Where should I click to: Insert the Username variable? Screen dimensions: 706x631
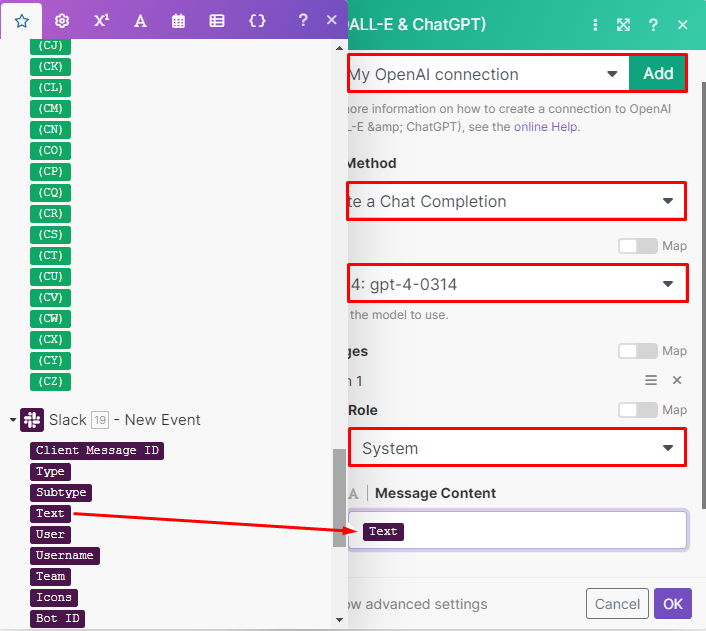click(65, 555)
